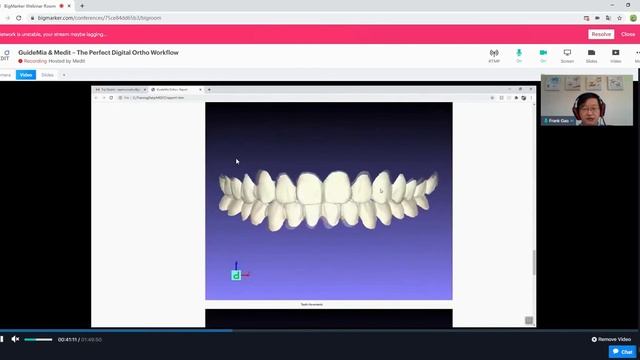This screenshot has height=360, width=640.
Task: Click the shared browser vertical scrollbar
Action: (533, 263)
